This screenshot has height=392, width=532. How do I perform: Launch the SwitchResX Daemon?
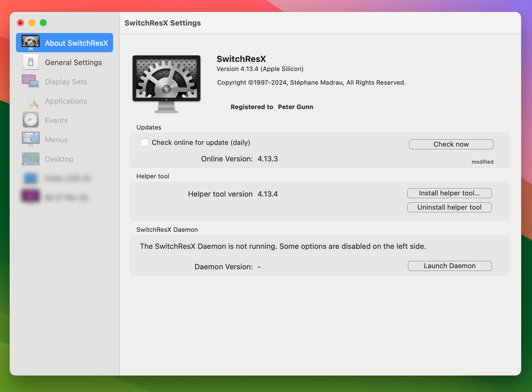click(x=450, y=266)
